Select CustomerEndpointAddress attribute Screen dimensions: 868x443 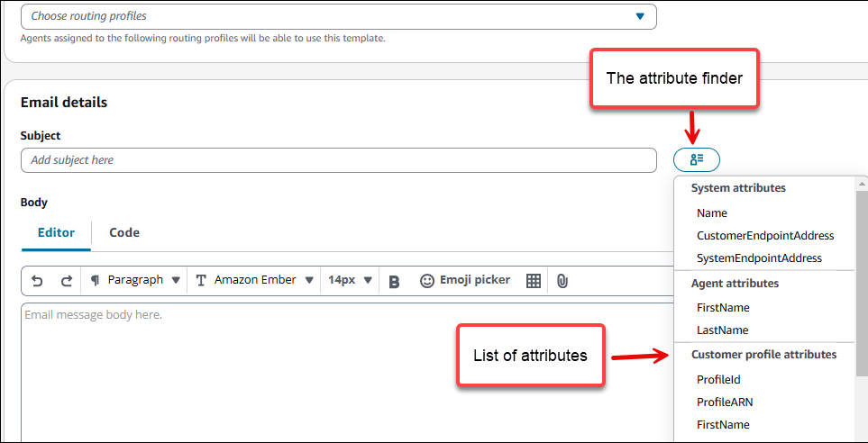[765, 236]
